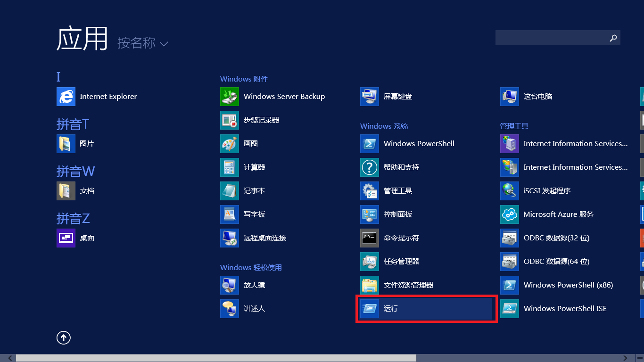Launch the 计算器 calculator icon
Image resolution: width=644 pixels, height=362 pixels.
(x=230, y=167)
